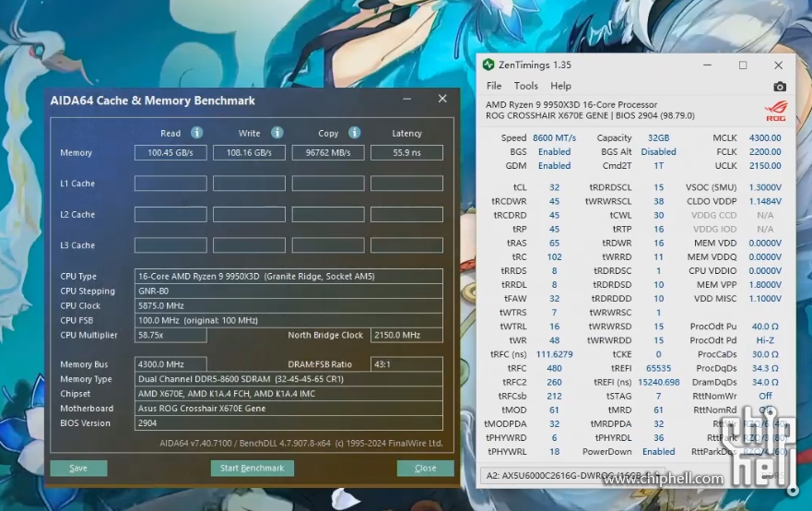Click Memory Copy field 96762 MB/s

328,152
